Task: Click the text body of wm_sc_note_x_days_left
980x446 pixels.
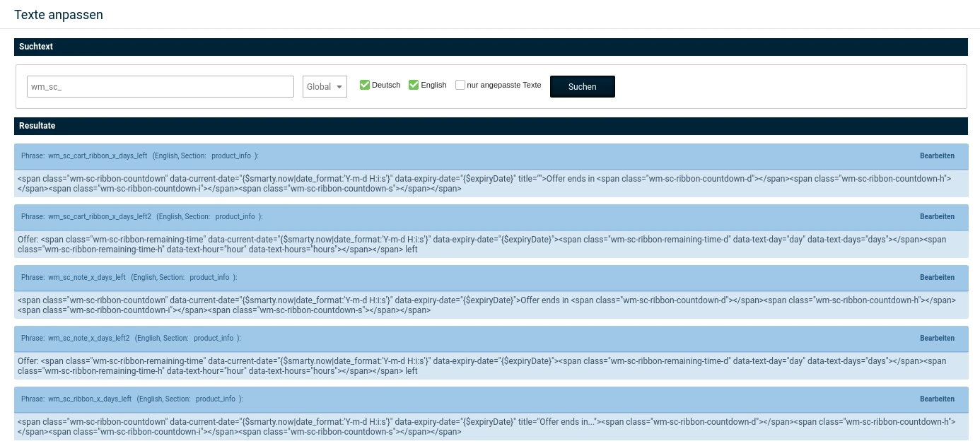Action: pos(491,305)
